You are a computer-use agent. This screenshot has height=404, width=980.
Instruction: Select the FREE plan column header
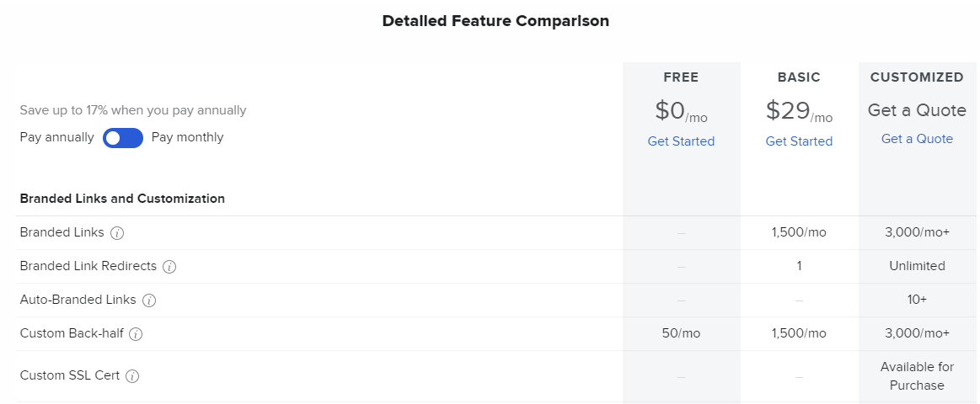(x=681, y=77)
